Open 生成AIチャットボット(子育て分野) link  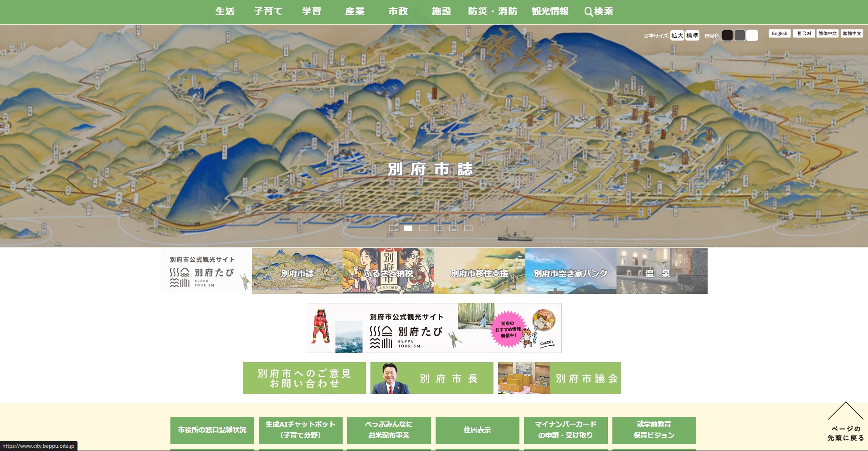[x=301, y=430]
